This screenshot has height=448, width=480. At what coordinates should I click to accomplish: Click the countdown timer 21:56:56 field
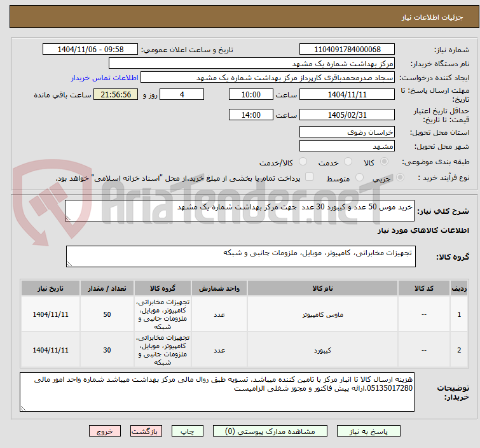pos(116,94)
